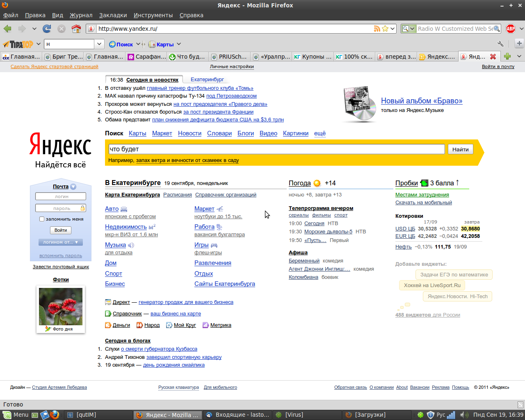Open the 'Новый альбом «Браво»' link
The image size is (525, 420).
(x=422, y=101)
